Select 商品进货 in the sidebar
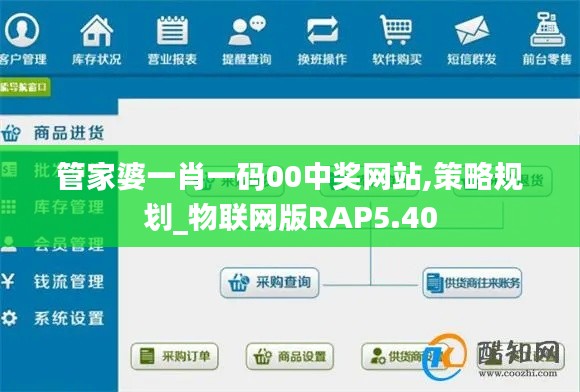The image size is (580, 392). click(x=69, y=133)
